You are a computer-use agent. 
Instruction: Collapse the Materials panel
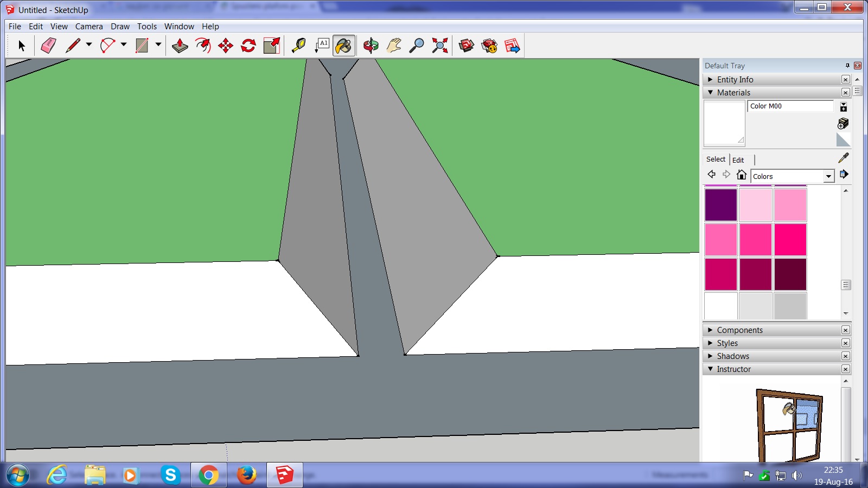coord(711,93)
